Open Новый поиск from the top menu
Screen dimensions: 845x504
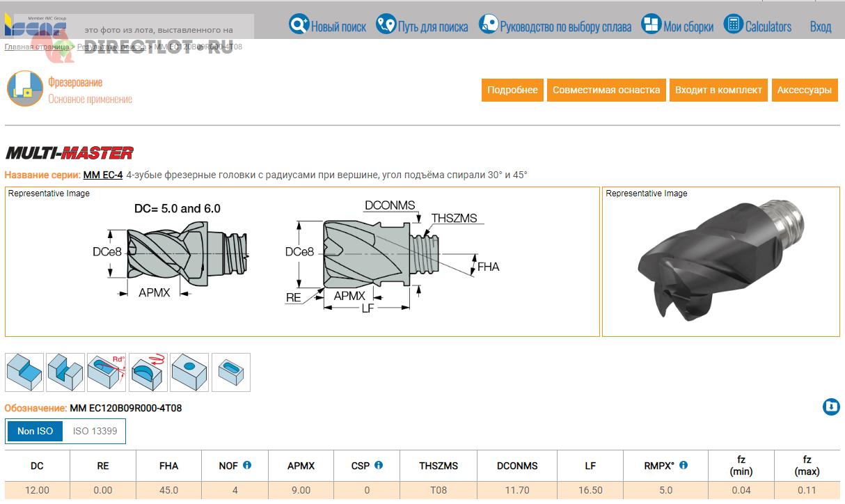(x=338, y=27)
